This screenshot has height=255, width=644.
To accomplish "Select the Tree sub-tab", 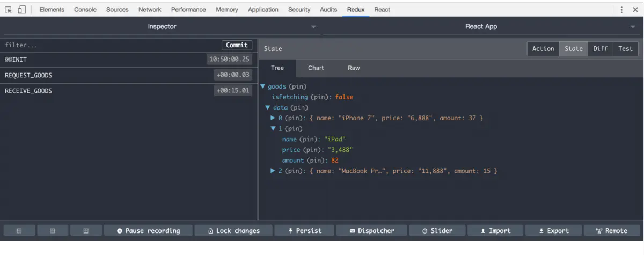I will point(277,68).
